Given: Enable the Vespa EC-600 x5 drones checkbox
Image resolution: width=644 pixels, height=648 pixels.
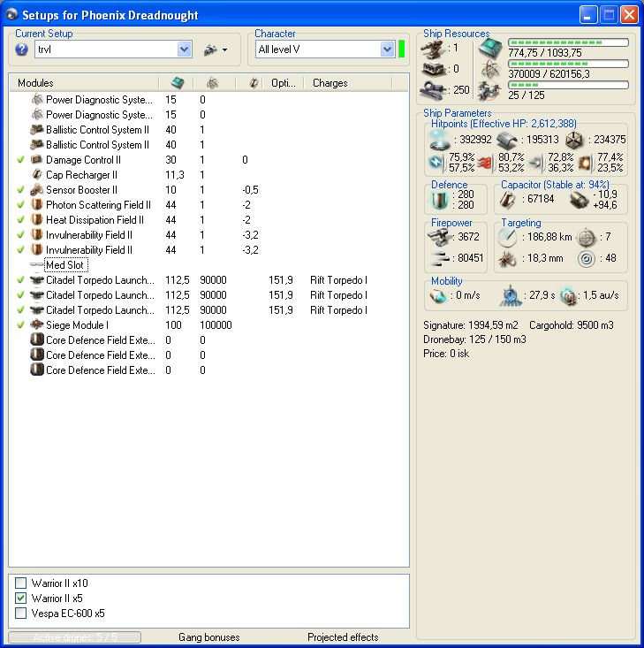Looking at the screenshot, I should click(x=20, y=613).
